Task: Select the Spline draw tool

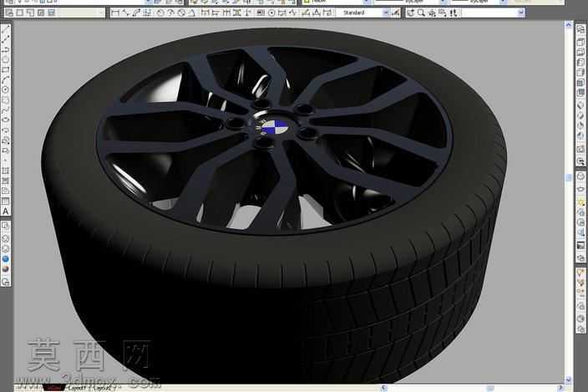Action: 6,109
